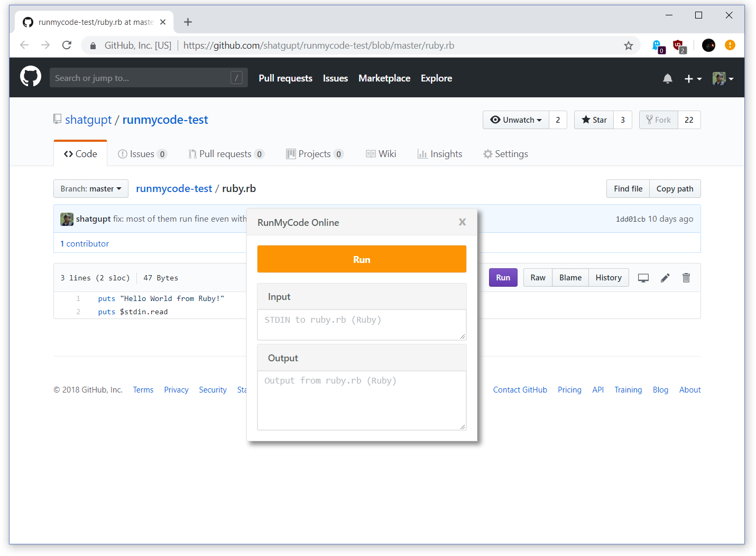Viewport: 756px width, 556px height.
Task: View the 2 watchers count
Action: tap(558, 120)
